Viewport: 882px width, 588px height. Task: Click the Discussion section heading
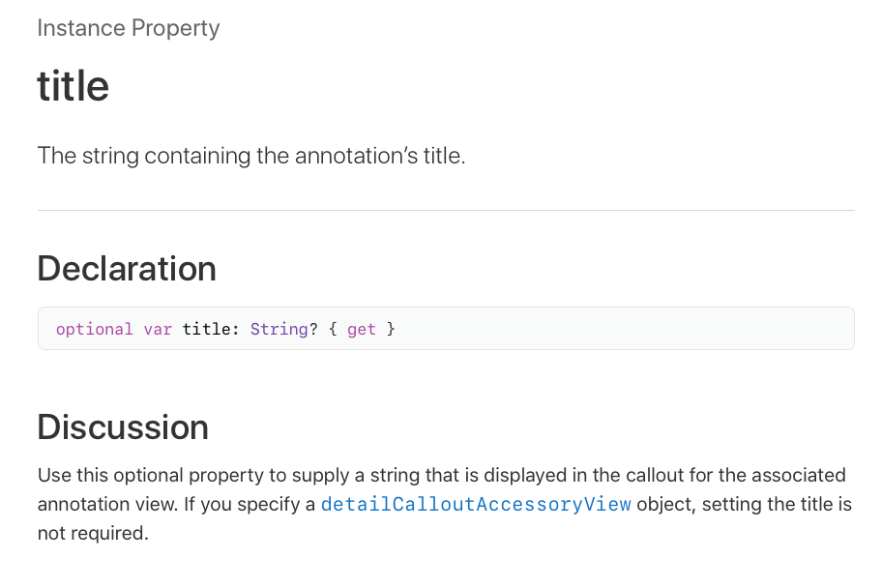[123, 426]
